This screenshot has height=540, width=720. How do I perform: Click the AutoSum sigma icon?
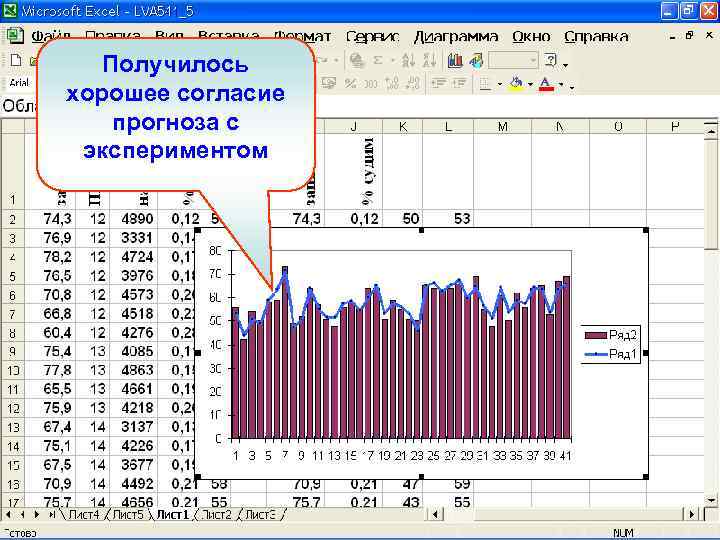(378, 60)
